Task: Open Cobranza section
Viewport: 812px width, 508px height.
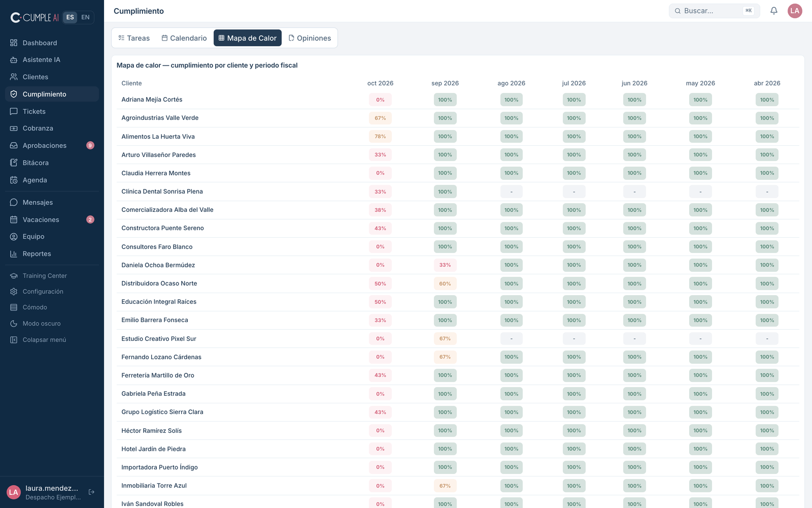Action: pyautogui.click(x=52, y=128)
